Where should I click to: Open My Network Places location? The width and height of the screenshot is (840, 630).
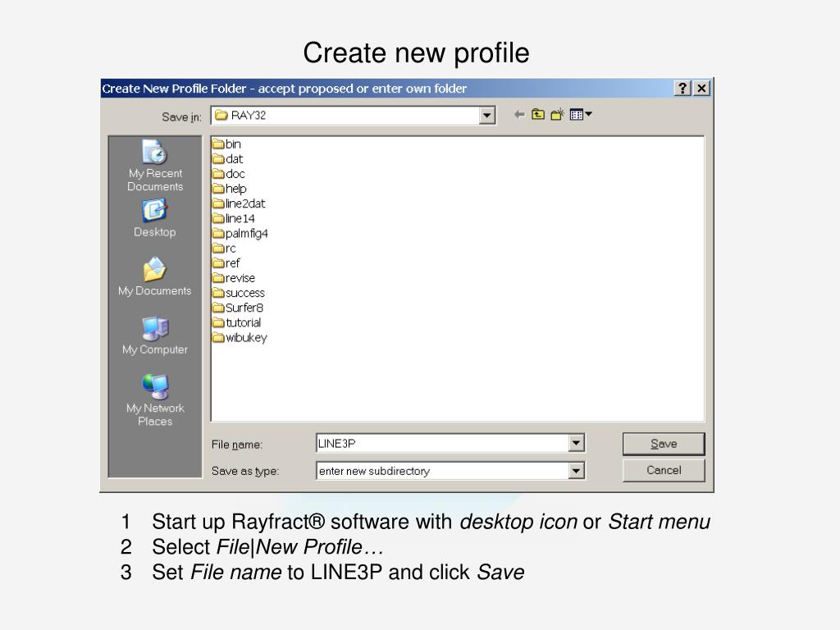(155, 399)
